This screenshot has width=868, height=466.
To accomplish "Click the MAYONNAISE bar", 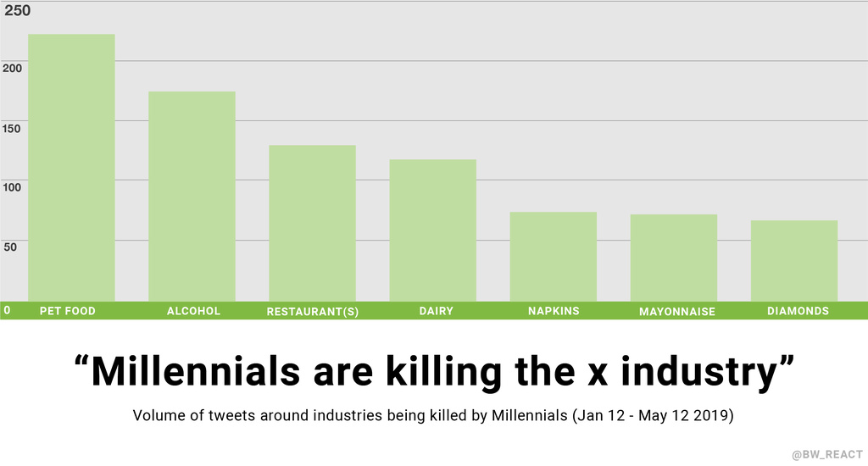I will click(673, 258).
